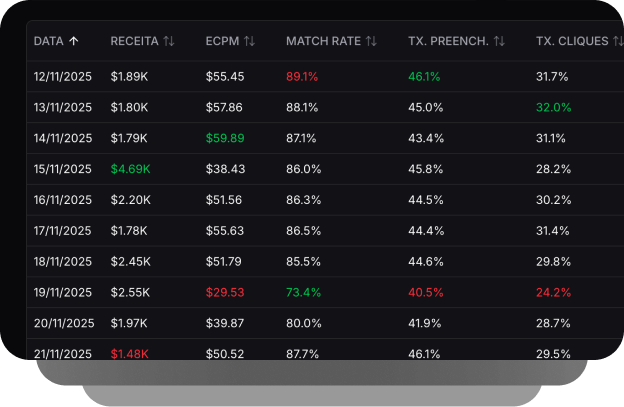Click the DATA column header label
Screen dimensions: 624x407
pos(48,41)
